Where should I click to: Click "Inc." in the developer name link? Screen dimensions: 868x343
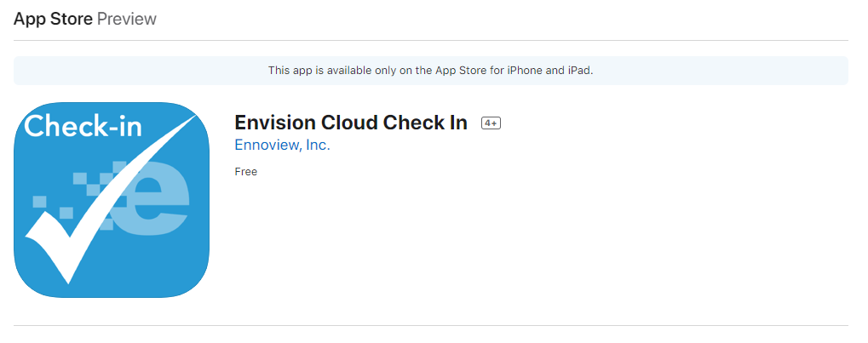point(319,146)
